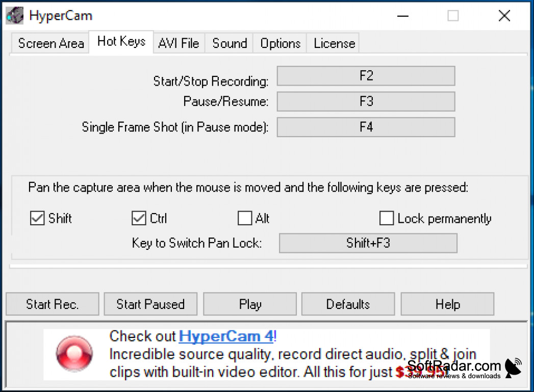Screen dimensions: 534x392
Task: Select the Sound tab
Action: click(229, 43)
